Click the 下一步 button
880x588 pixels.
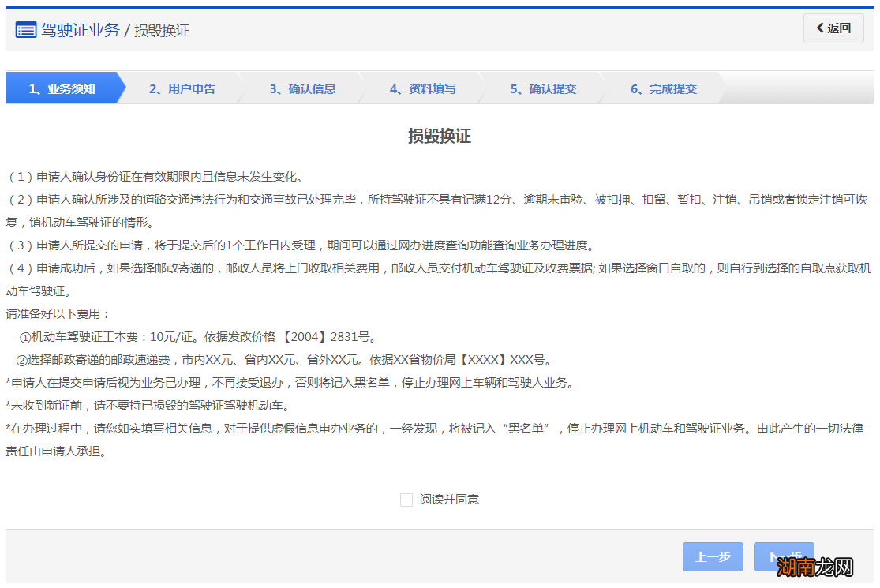click(784, 556)
